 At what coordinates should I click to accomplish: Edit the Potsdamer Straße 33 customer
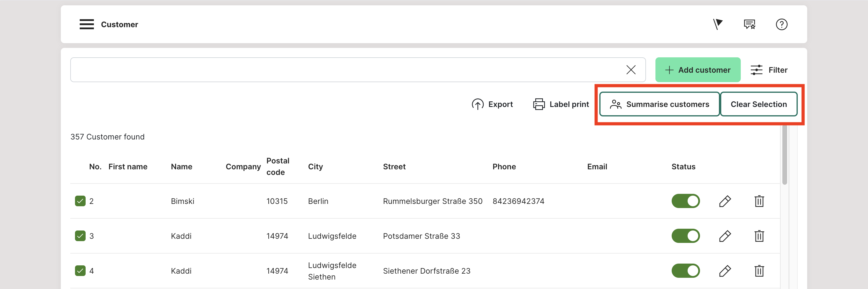(x=725, y=236)
